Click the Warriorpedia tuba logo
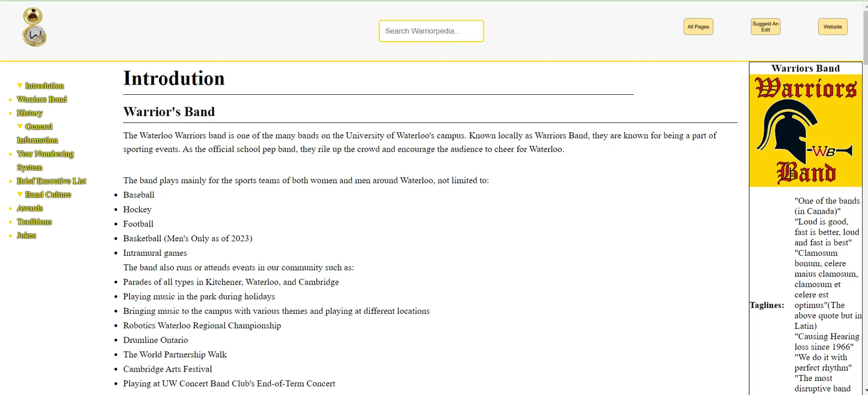 34,27
